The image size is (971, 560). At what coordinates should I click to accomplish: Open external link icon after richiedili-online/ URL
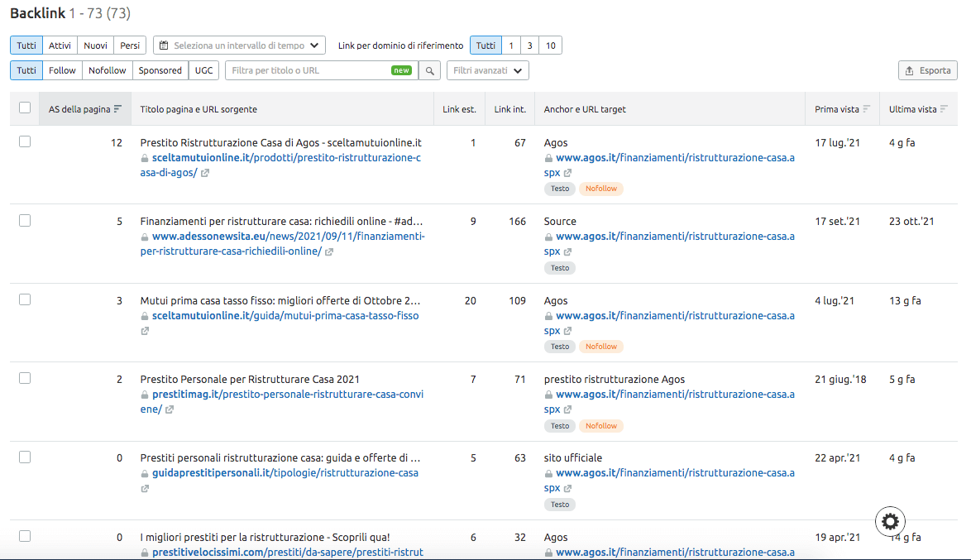pyautogui.click(x=329, y=251)
